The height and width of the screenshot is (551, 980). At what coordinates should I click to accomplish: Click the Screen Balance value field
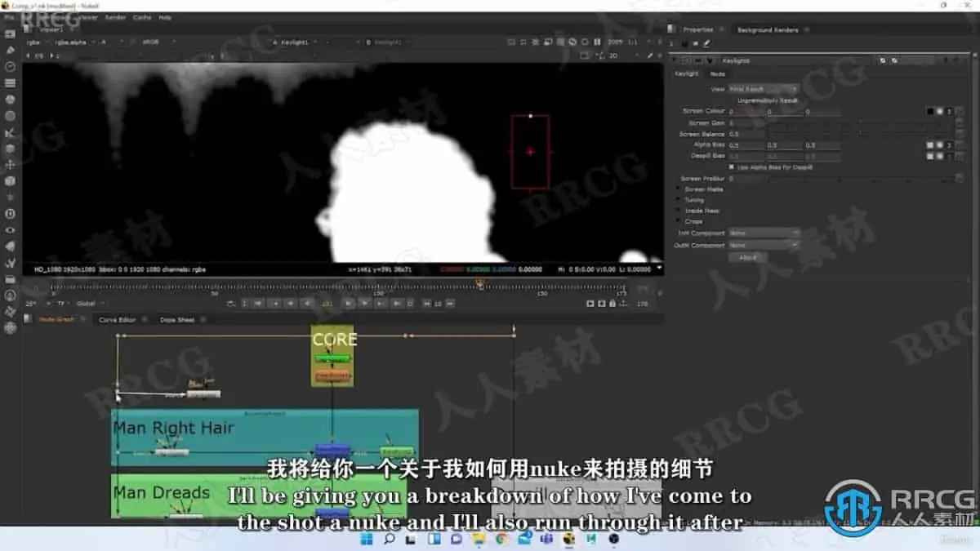pyautogui.click(x=746, y=133)
